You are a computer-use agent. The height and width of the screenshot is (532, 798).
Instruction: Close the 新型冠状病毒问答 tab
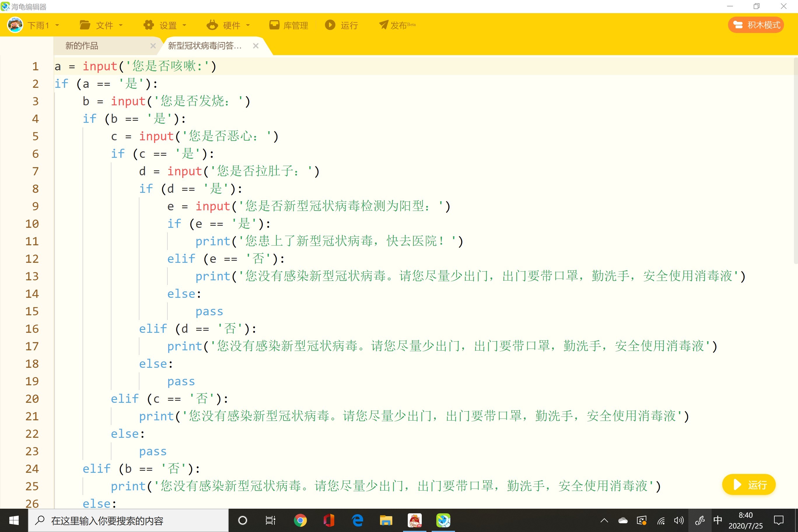pos(256,46)
